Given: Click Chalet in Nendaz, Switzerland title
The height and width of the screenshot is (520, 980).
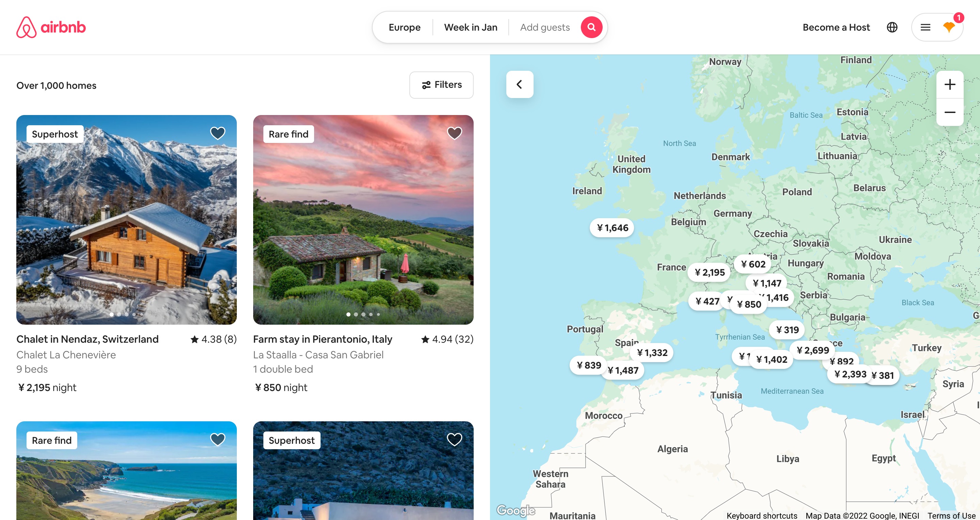Looking at the screenshot, I should coord(87,339).
